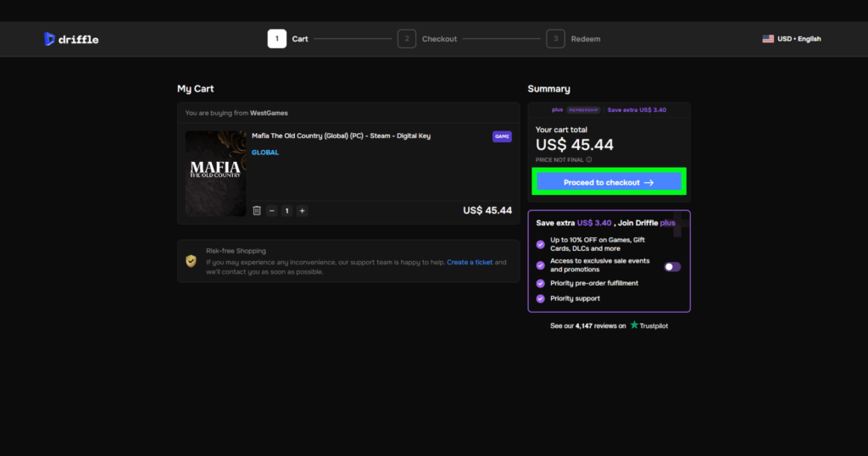Decrease quantity with the minus button

pos(272,210)
